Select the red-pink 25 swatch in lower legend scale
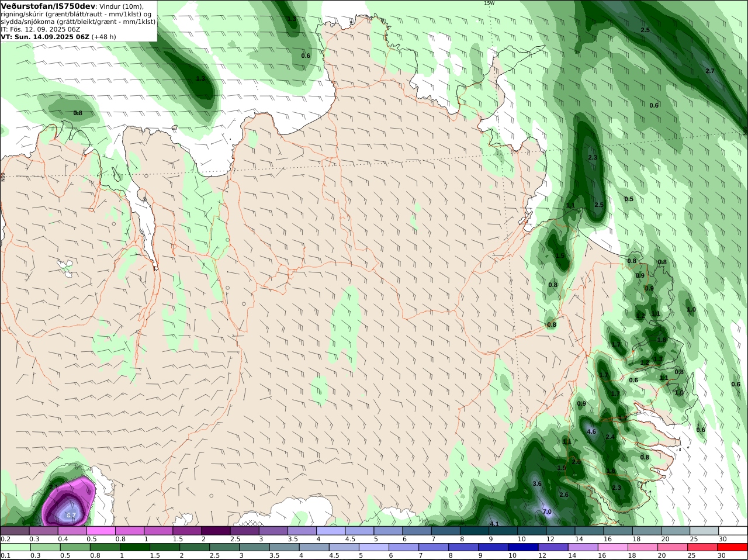Viewport: 748px width, 560px height. (703, 548)
